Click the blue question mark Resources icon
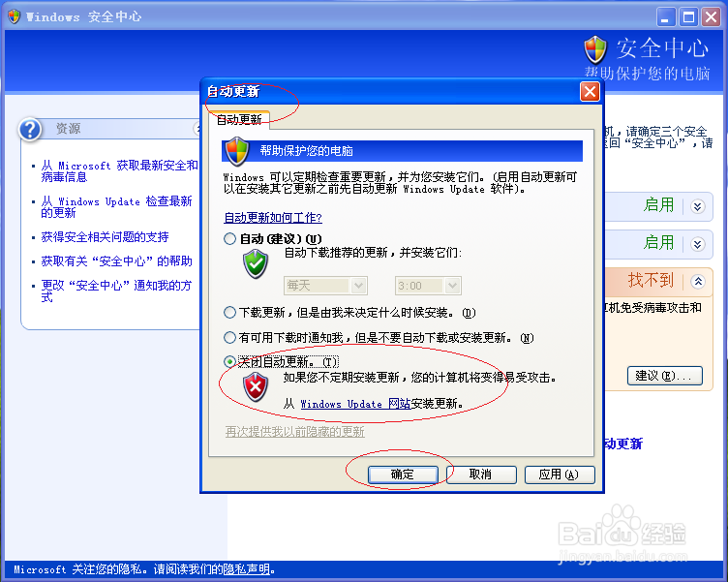Image resolution: width=728 pixels, height=582 pixels. pyautogui.click(x=30, y=129)
